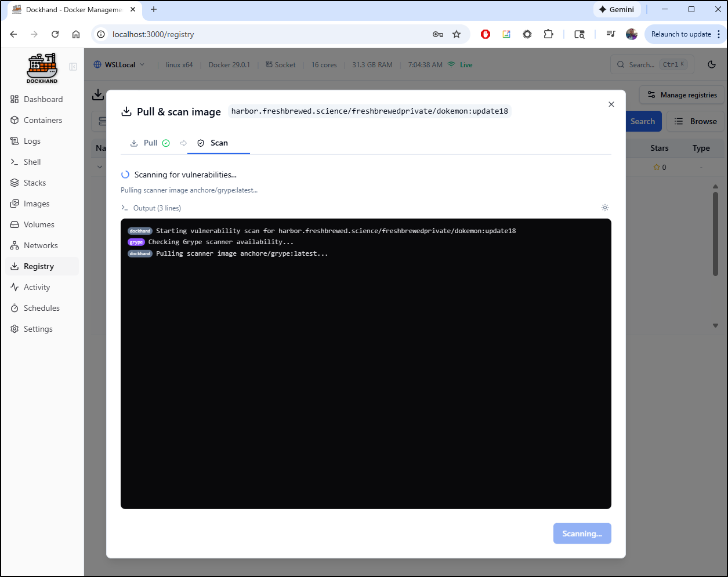This screenshot has width=728, height=577.
Task: Go to Containers page
Action: tap(42, 120)
